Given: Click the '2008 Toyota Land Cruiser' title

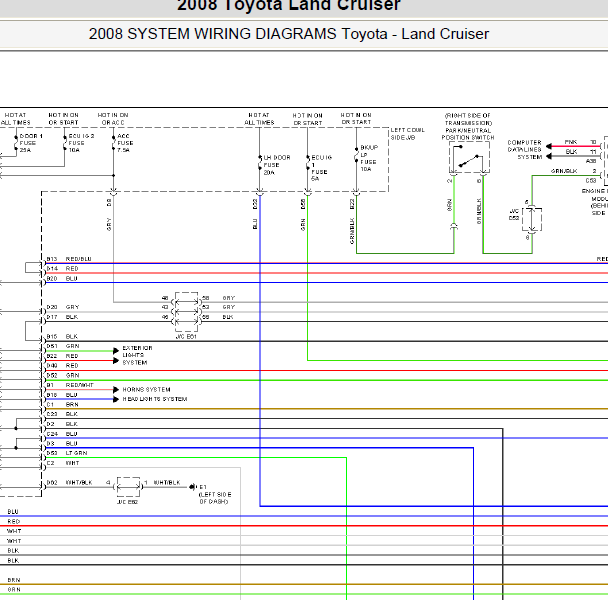Looking at the screenshot, I should click(288, 5).
